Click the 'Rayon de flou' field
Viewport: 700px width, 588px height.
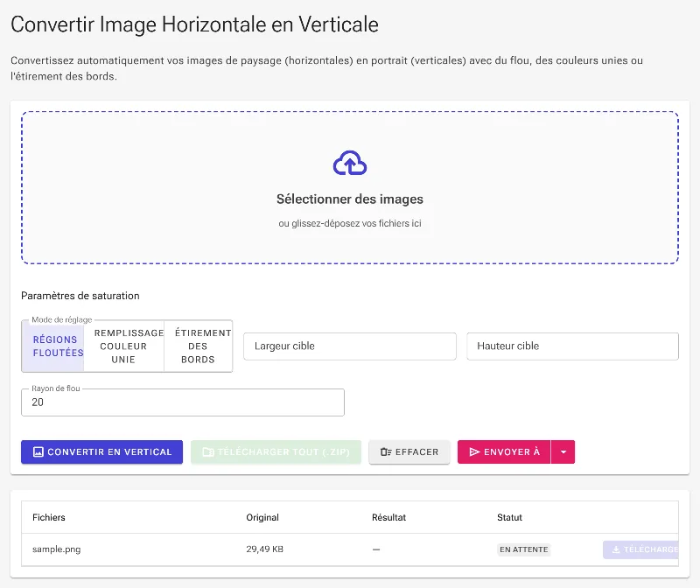[x=183, y=402]
